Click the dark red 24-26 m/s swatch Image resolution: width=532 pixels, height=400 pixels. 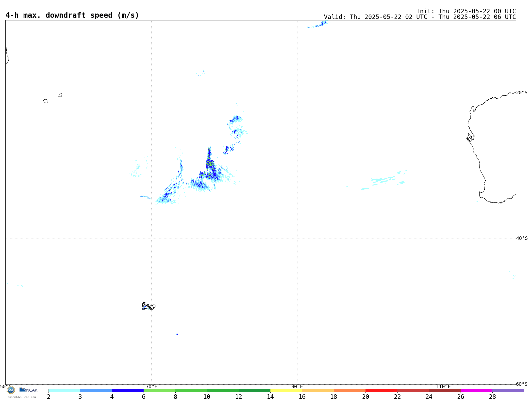coord(445,390)
